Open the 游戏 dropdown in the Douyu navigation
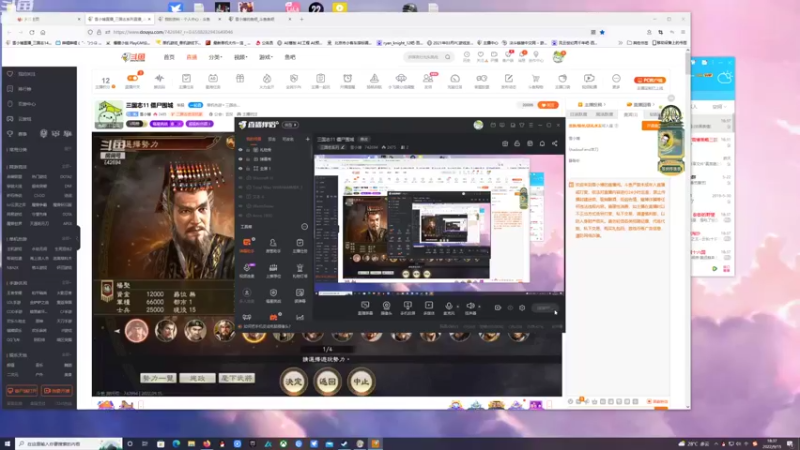 [266, 57]
